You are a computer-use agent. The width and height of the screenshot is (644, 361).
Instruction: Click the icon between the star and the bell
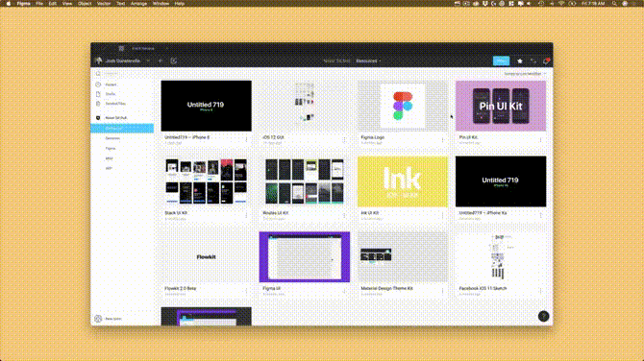point(533,60)
